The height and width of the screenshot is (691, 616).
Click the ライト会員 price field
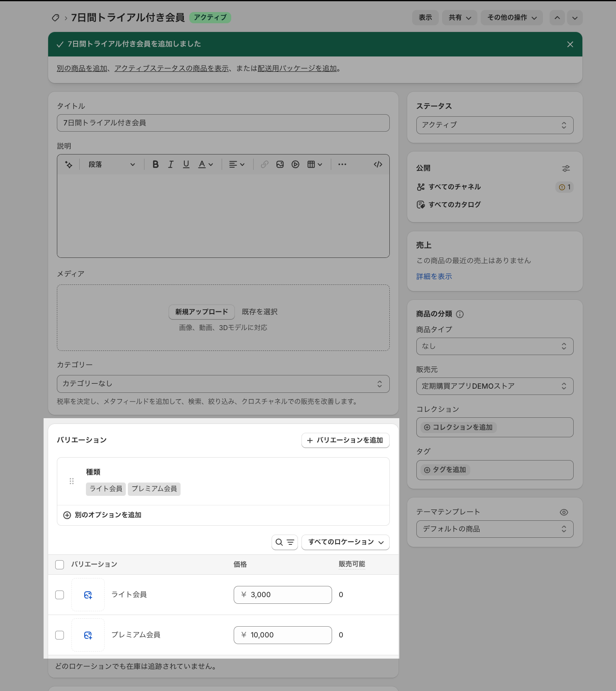click(283, 595)
